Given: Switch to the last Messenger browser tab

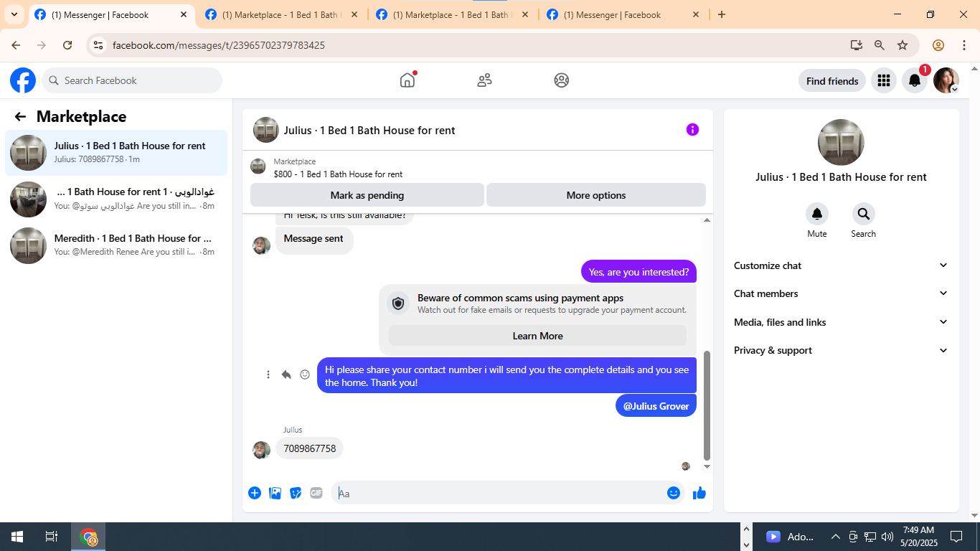Looking at the screenshot, I should coord(623,14).
